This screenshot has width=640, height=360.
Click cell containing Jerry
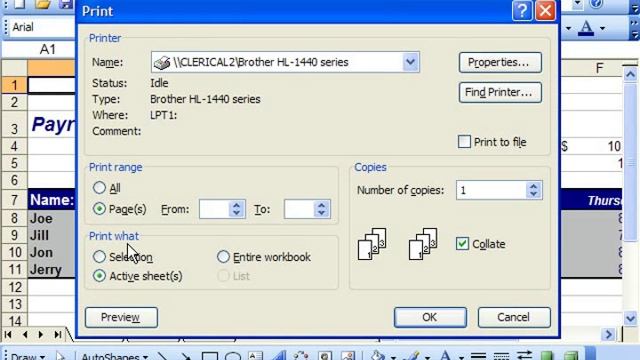tap(51, 270)
